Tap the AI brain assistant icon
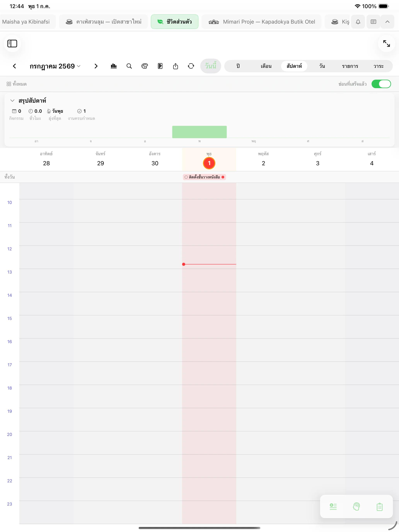The width and height of the screenshot is (399, 532). 356,506
